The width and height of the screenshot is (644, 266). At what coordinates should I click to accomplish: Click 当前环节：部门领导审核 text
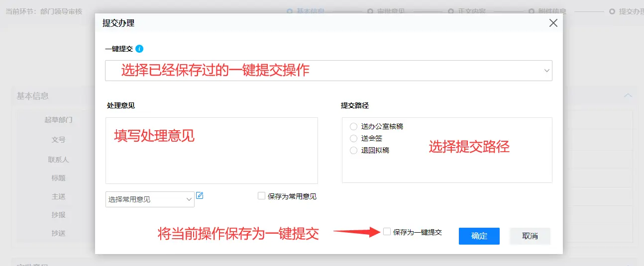[x=44, y=11]
